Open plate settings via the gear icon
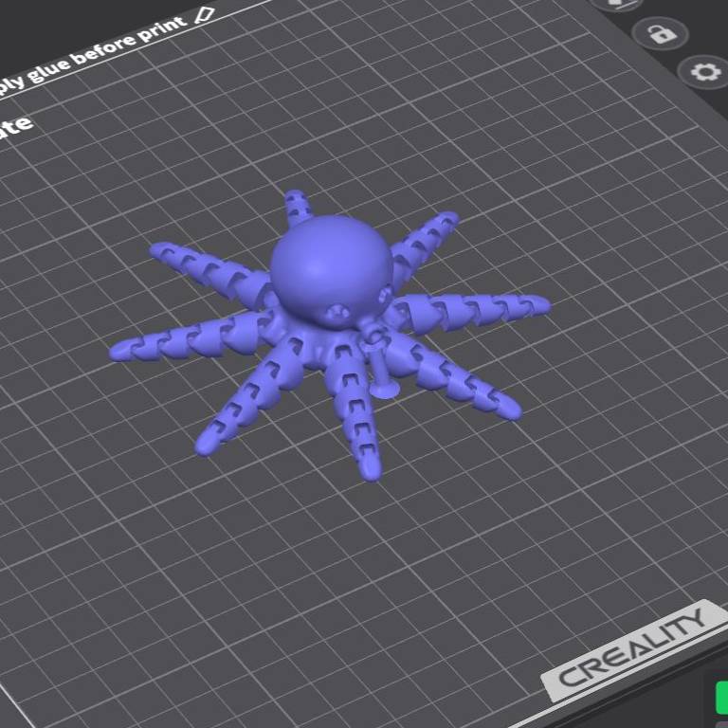This screenshot has width=728, height=728. click(x=702, y=73)
